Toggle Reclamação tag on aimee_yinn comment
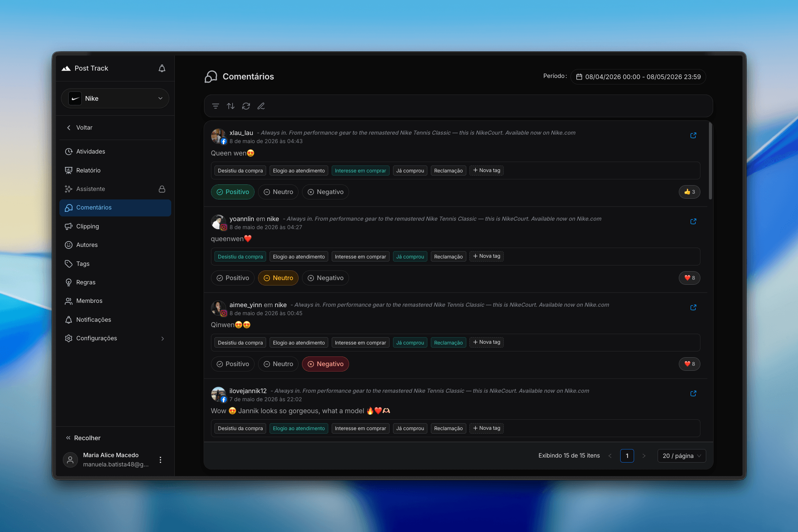798x532 pixels. (x=448, y=343)
